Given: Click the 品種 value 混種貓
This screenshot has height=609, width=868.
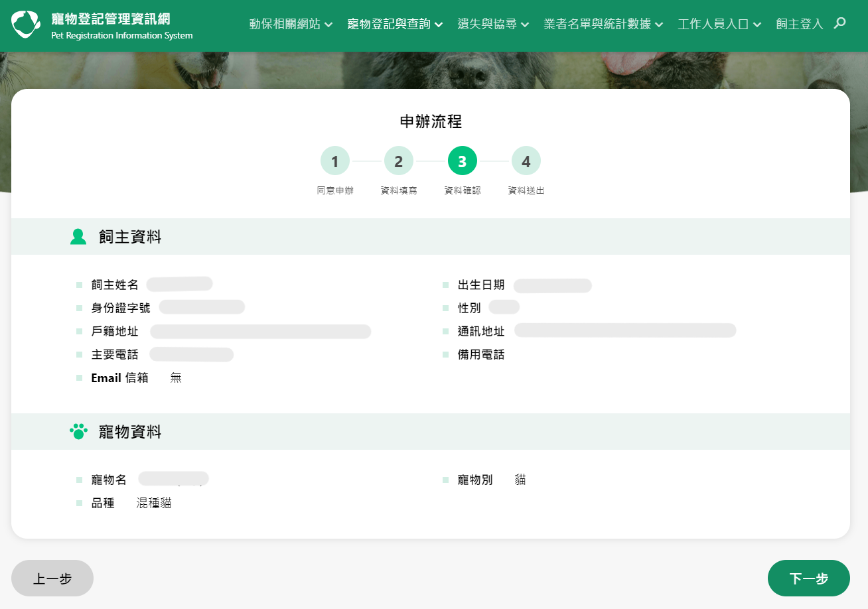Looking at the screenshot, I should click(x=153, y=503).
